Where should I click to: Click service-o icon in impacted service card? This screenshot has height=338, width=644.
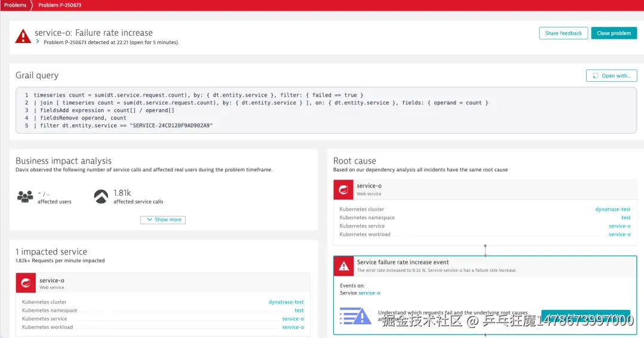[26, 283]
